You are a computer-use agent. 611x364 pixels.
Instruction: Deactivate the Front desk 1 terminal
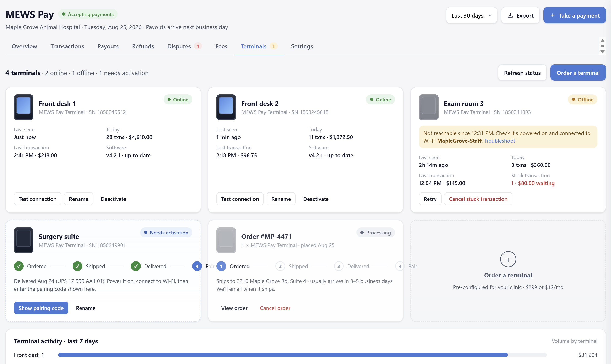point(113,199)
